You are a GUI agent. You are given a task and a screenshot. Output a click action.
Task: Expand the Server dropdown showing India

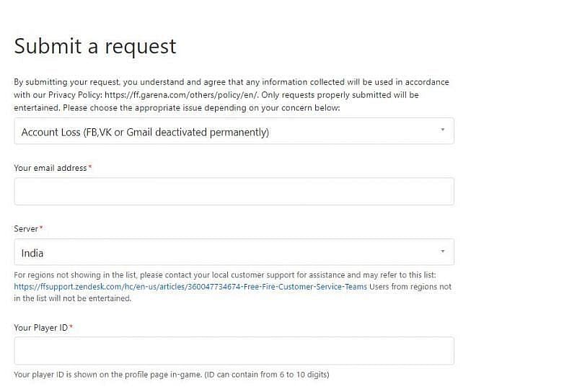click(x=234, y=252)
